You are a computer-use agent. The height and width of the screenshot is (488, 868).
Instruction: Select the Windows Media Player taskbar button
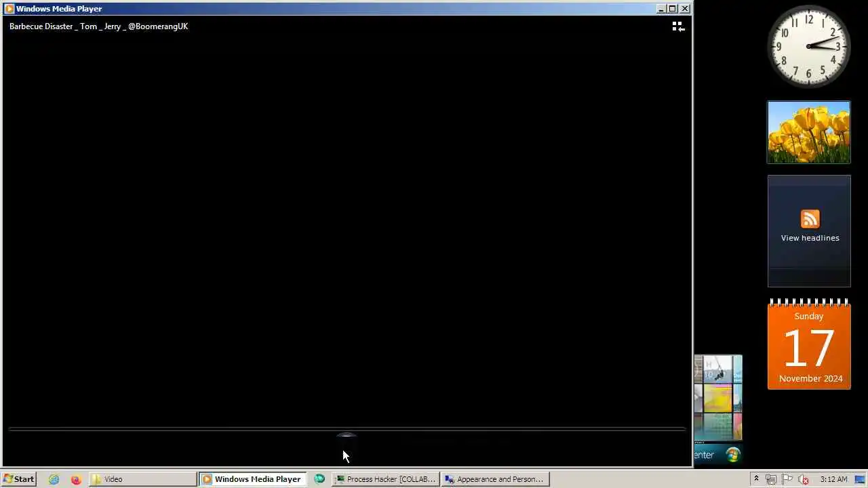252,479
